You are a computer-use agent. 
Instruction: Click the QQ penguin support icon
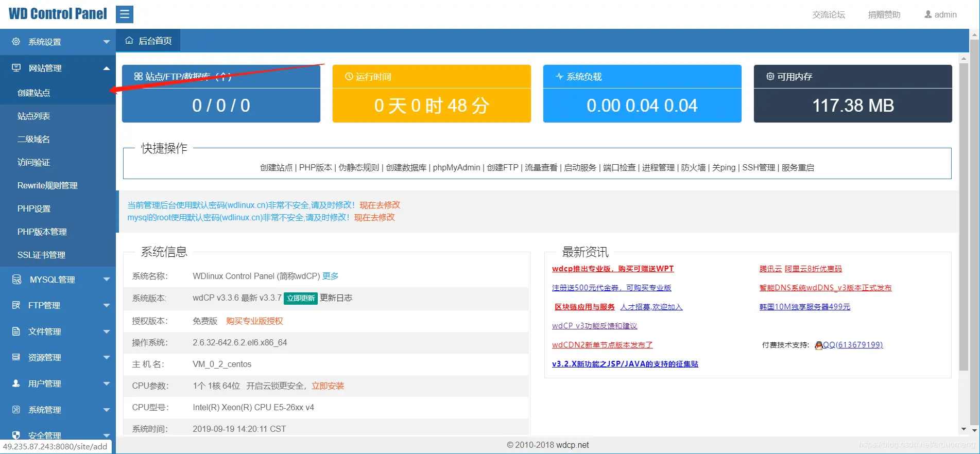[x=818, y=345]
